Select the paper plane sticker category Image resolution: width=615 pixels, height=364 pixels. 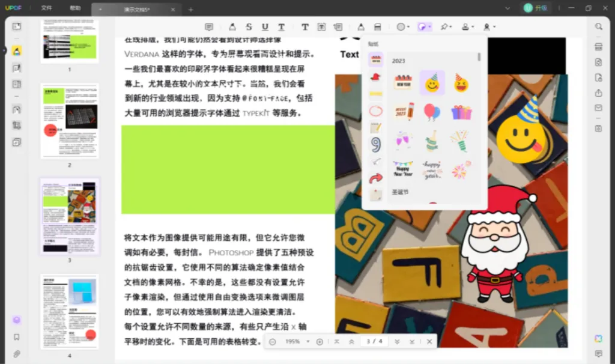point(376,162)
